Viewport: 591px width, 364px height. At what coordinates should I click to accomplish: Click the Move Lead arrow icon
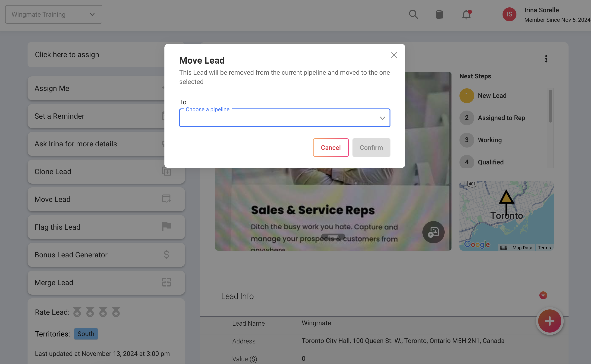[166, 199]
